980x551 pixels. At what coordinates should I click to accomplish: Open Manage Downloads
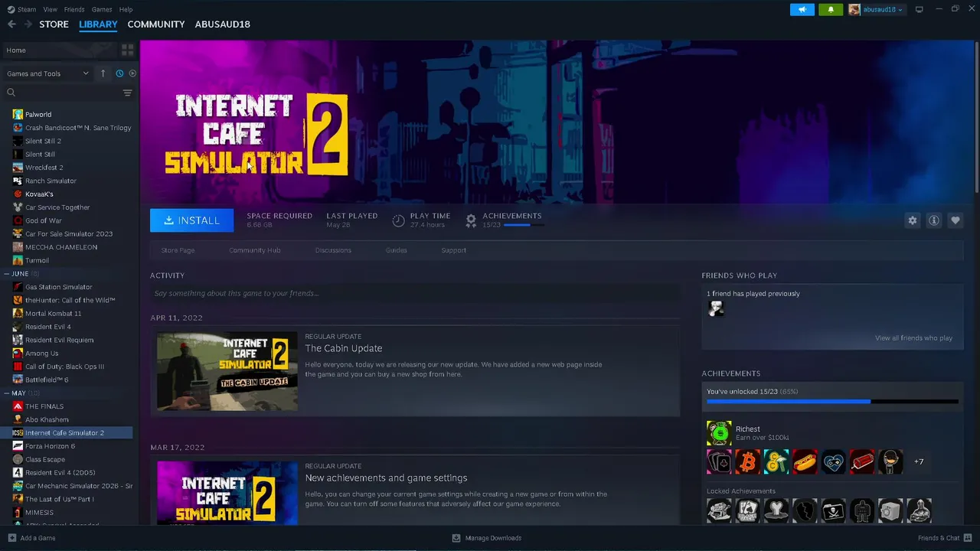[x=487, y=538]
